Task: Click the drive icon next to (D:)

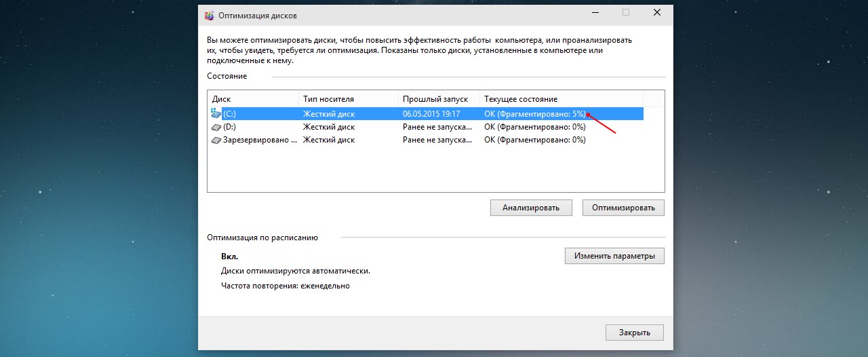Action: point(216,127)
